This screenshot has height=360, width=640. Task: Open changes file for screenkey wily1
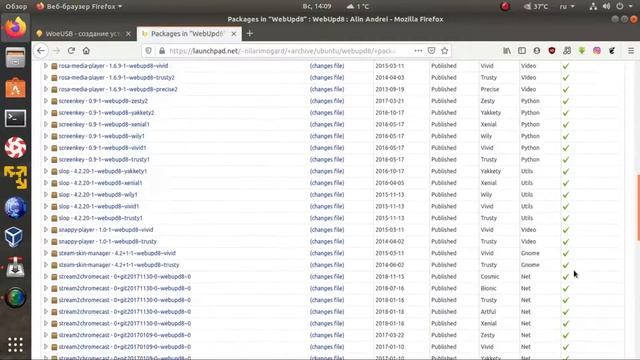(x=327, y=136)
